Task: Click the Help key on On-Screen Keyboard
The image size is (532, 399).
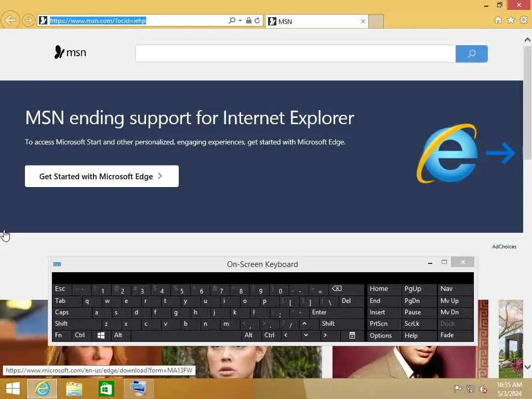Action: click(x=419, y=336)
